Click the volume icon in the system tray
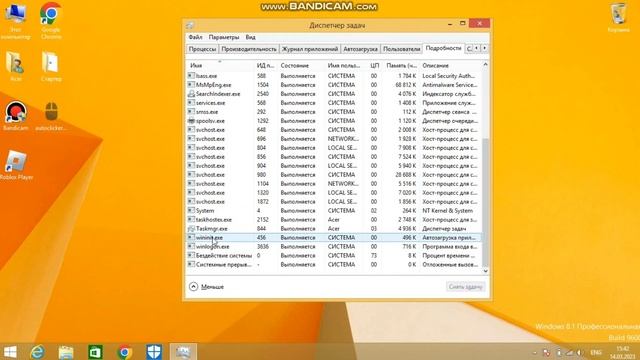The width and height of the screenshot is (640, 360). coord(580,353)
